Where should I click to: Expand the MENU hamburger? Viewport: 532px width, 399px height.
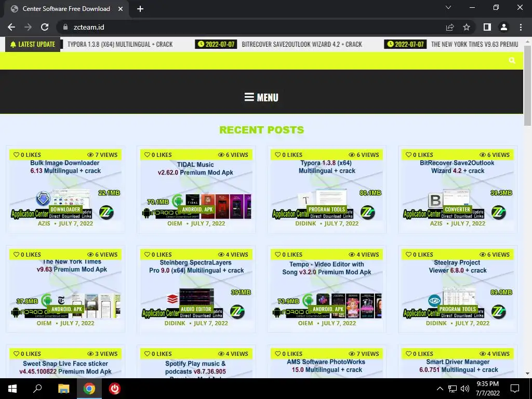[261, 97]
